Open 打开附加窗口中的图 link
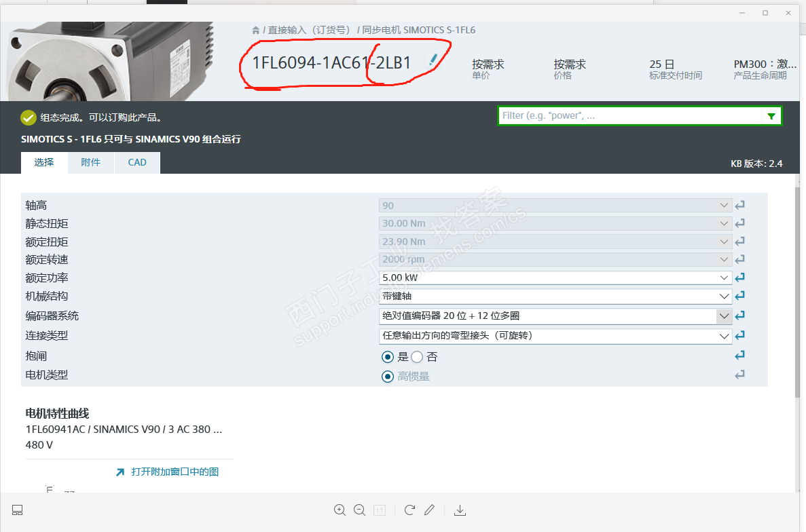Image resolution: width=806 pixels, height=532 pixels. [175, 472]
